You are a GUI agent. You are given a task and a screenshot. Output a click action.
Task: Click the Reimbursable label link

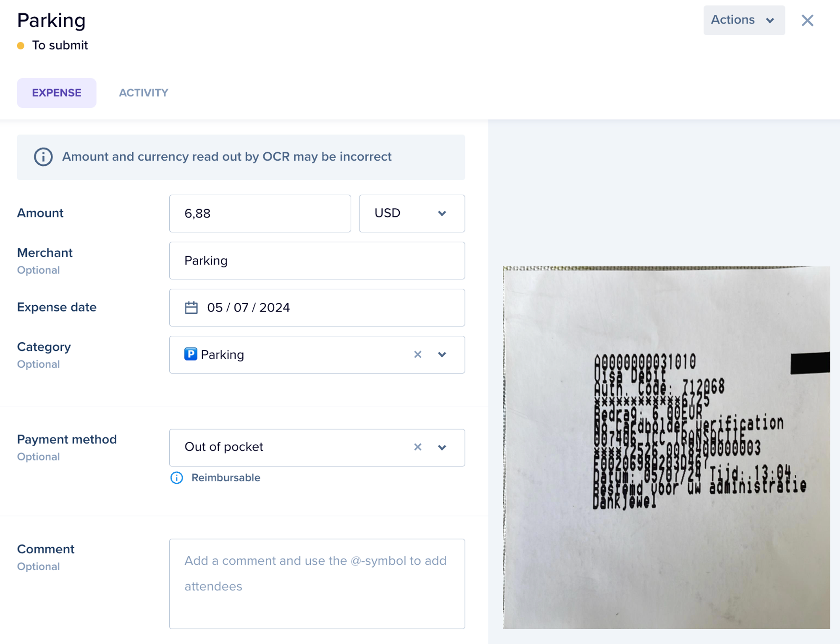point(226,478)
